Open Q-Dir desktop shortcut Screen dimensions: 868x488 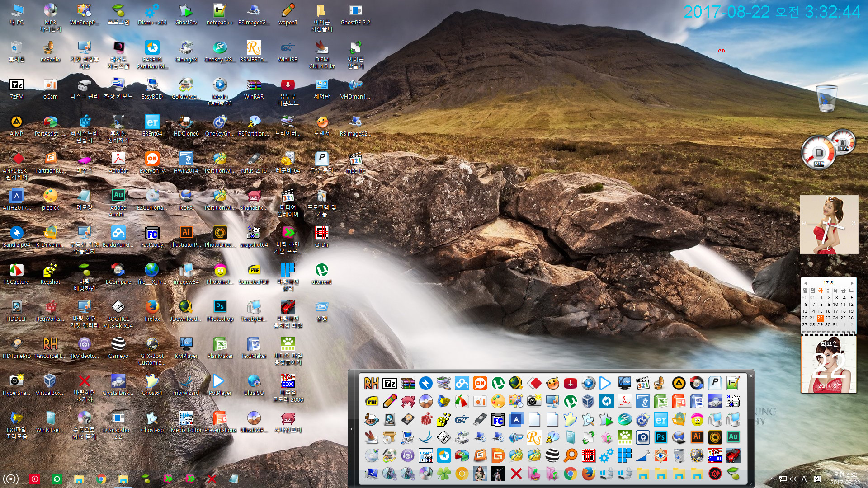[x=321, y=237]
